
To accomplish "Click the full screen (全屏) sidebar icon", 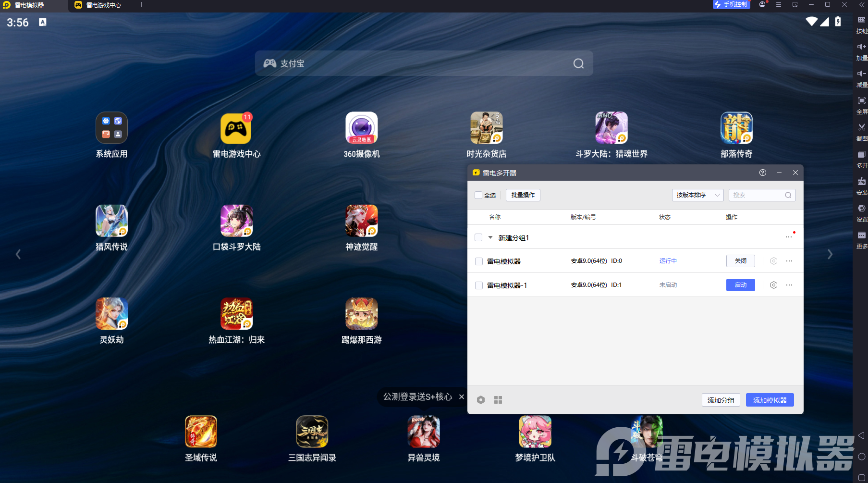I will coord(861,100).
